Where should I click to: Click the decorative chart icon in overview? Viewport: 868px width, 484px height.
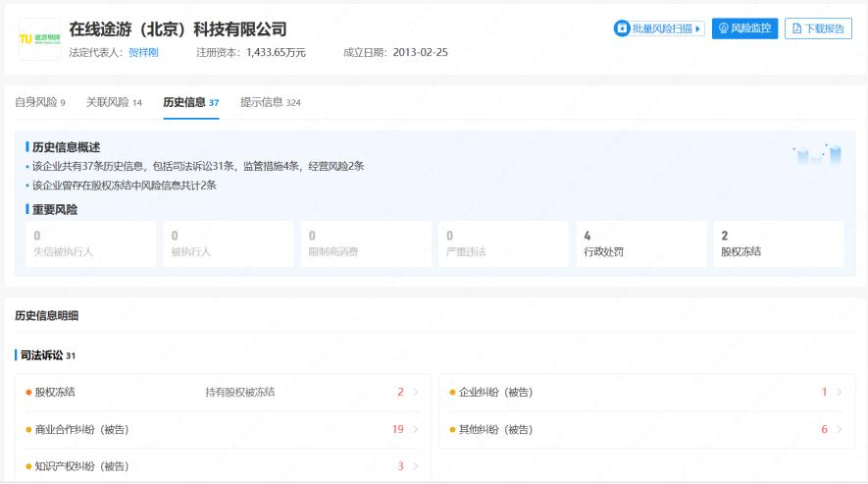point(817,154)
